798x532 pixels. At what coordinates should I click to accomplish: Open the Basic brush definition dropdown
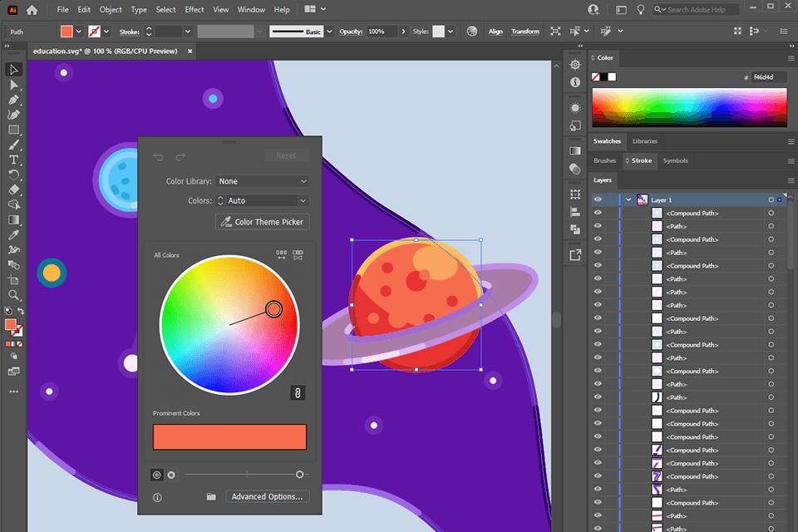[329, 32]
